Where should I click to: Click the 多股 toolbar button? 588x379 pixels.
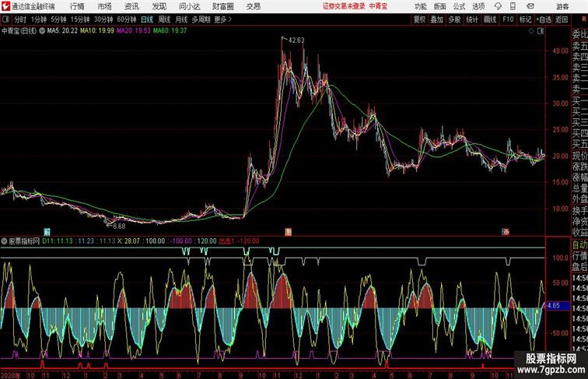click(454, 19)
